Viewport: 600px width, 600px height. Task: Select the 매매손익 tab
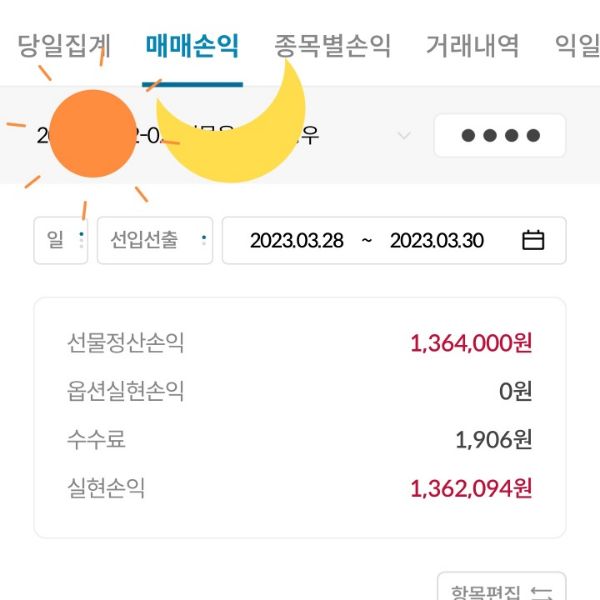pos(192,46)
